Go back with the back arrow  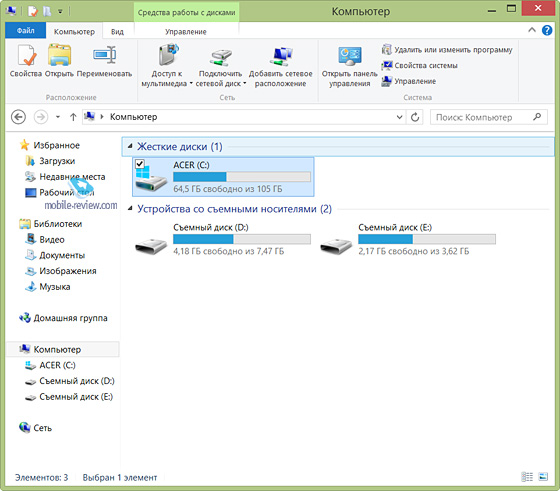pyautogui.click(x=18, y=117)
